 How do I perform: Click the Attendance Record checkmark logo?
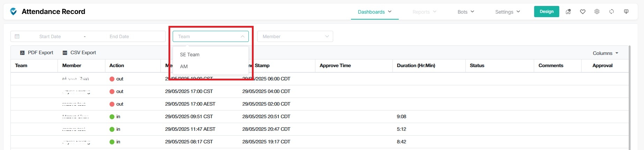(x=13, y=12)
